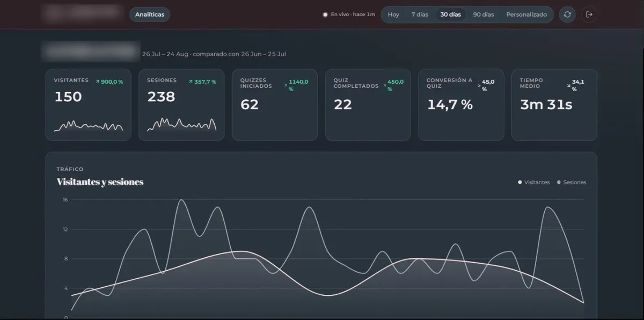
Task: Switch range to 7 días
Action: tap(420, 14)
